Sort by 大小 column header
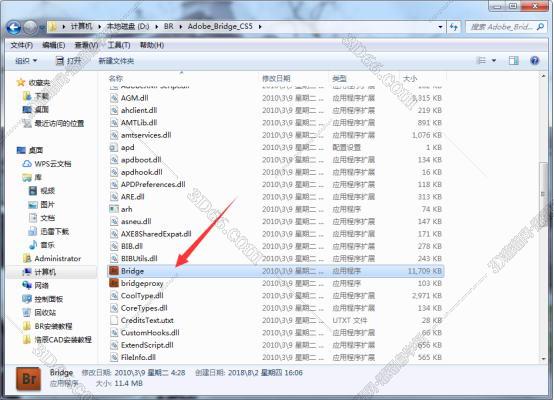Screen dimensions: 554x400 410,78
